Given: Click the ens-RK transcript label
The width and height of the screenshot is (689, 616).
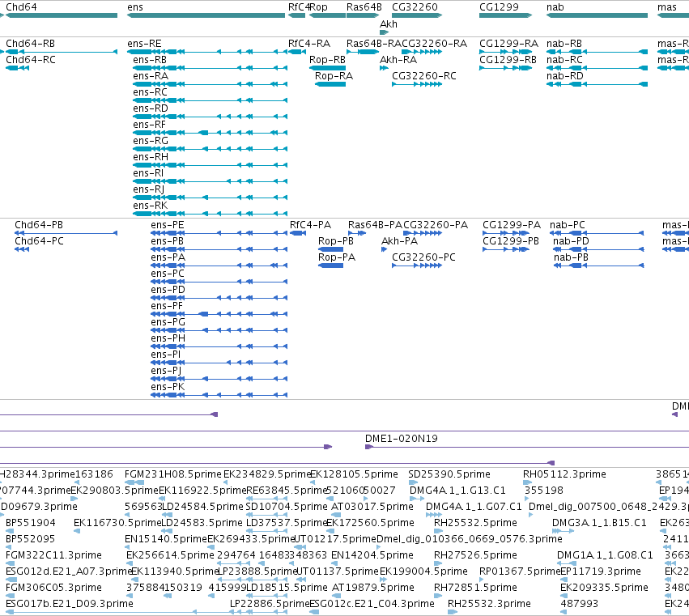Looking at the screenshot, I should (x=151, y=206).
